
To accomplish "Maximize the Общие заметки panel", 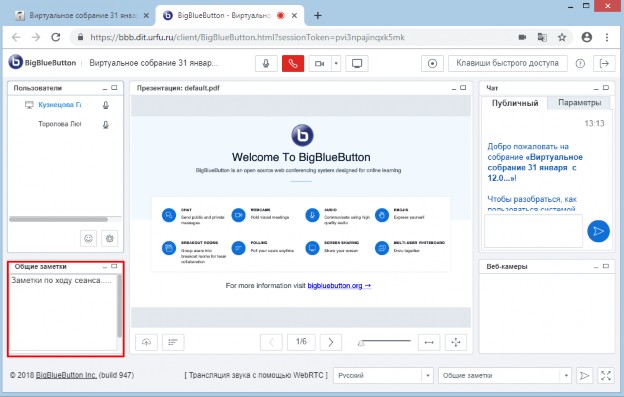I will [x=114, y=267].
